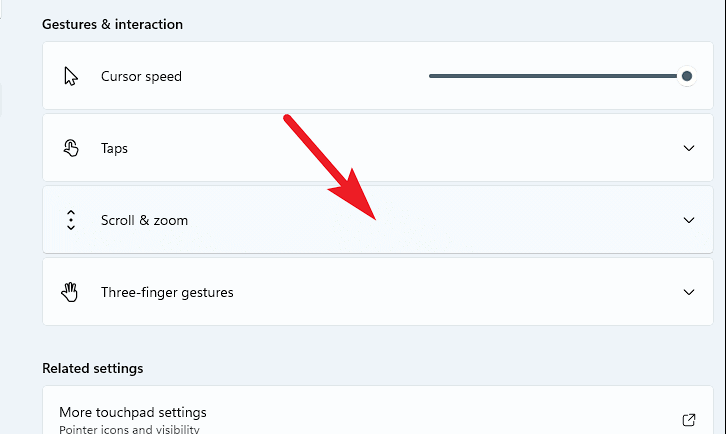Click the Cursor speed slider thumb
Viewport: 726px width, 434px height.
pyautogui.click(x=687, y=76)
